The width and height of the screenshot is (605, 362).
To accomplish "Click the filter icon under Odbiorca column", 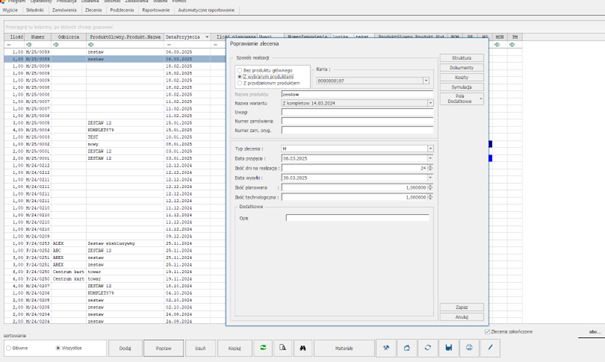I will pyautogui.click(x=56, y=45).
